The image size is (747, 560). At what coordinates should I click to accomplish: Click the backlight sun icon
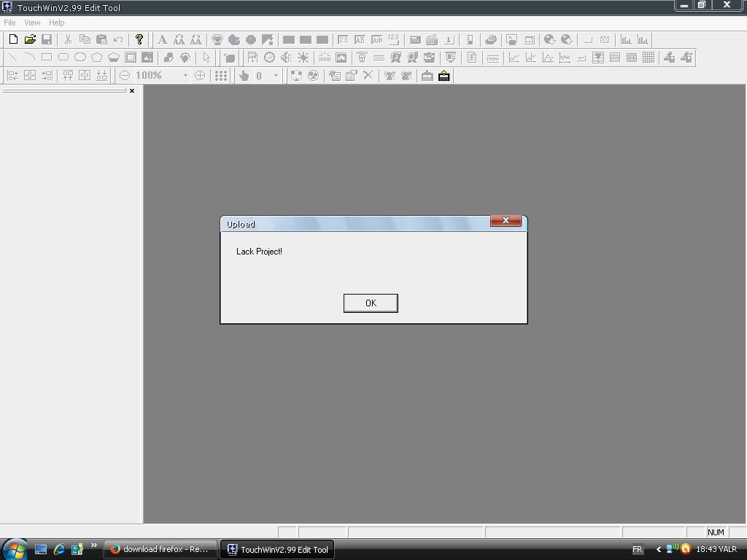pyautogui.click(x=303, y=58)
